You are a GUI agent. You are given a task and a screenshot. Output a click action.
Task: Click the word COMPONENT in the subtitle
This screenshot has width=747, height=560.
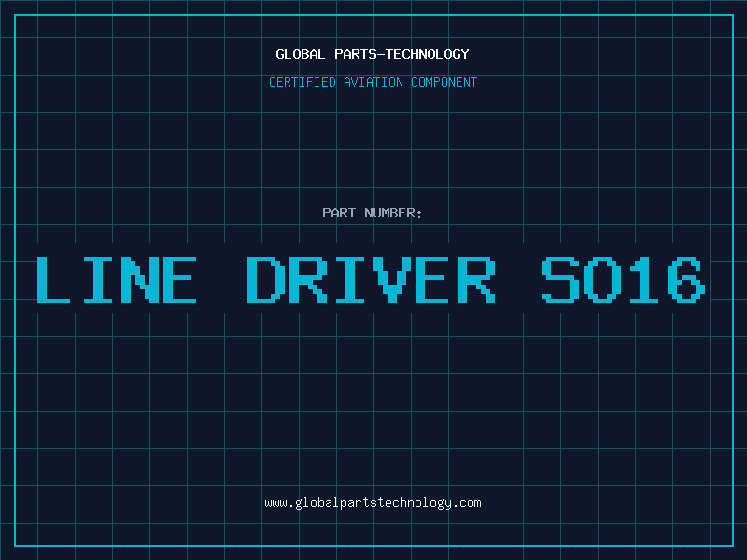tap(444, 82)
